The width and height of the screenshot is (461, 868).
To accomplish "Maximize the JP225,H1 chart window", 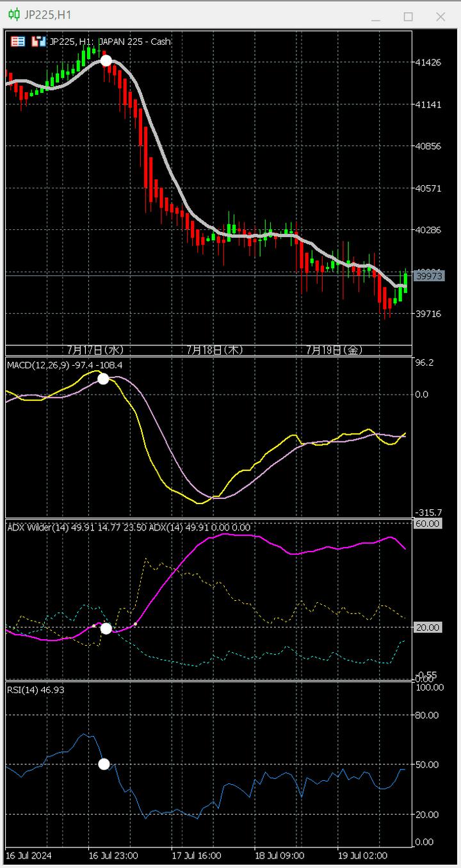I will point(408,17).
